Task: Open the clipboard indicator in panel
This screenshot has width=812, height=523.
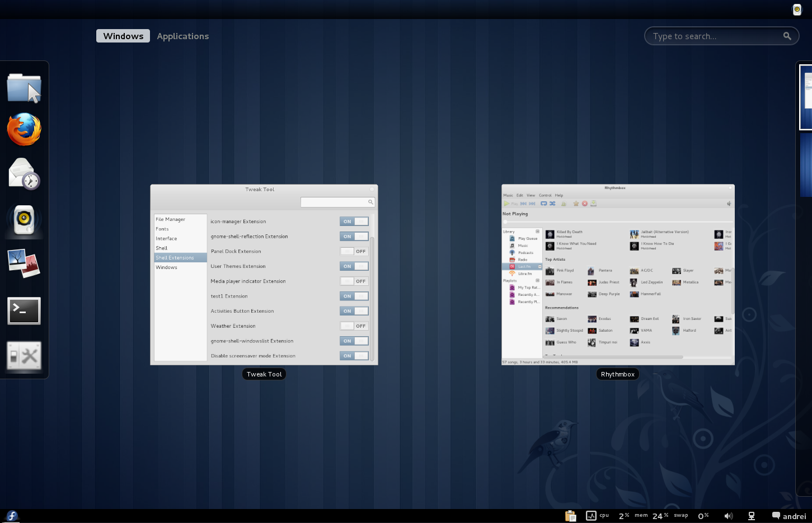Action: point(570,516)
